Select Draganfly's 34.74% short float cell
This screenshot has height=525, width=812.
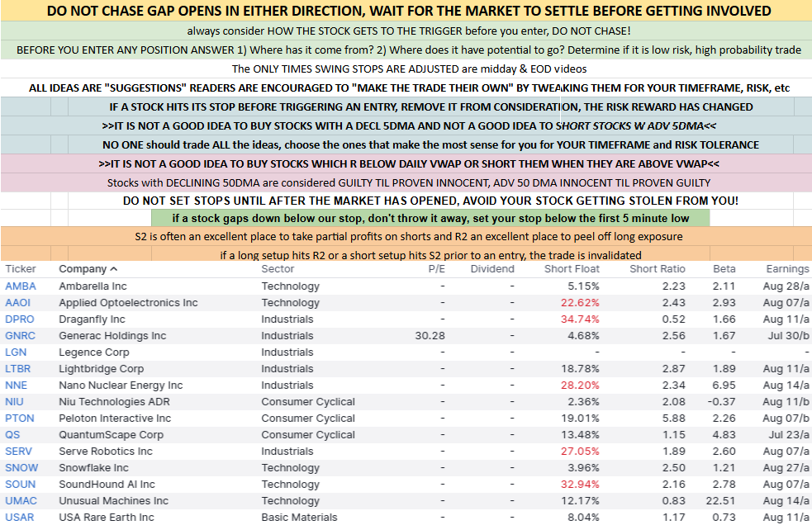tap(580, 319)
